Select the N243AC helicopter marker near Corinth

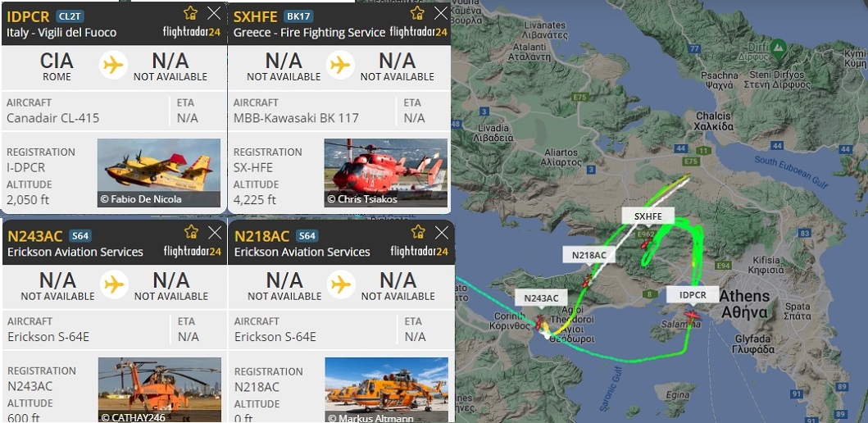tap(539, 322)
